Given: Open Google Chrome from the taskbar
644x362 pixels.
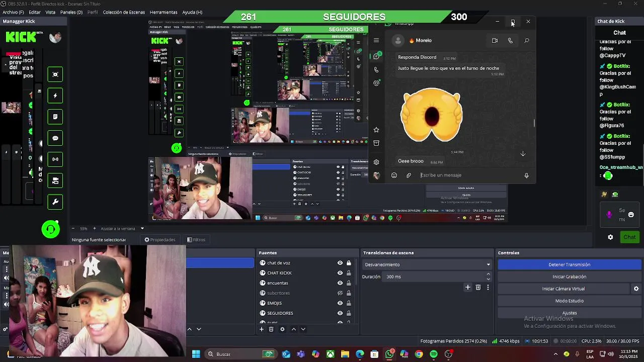Looking at the screenshot, I should [x=419, y=354].
